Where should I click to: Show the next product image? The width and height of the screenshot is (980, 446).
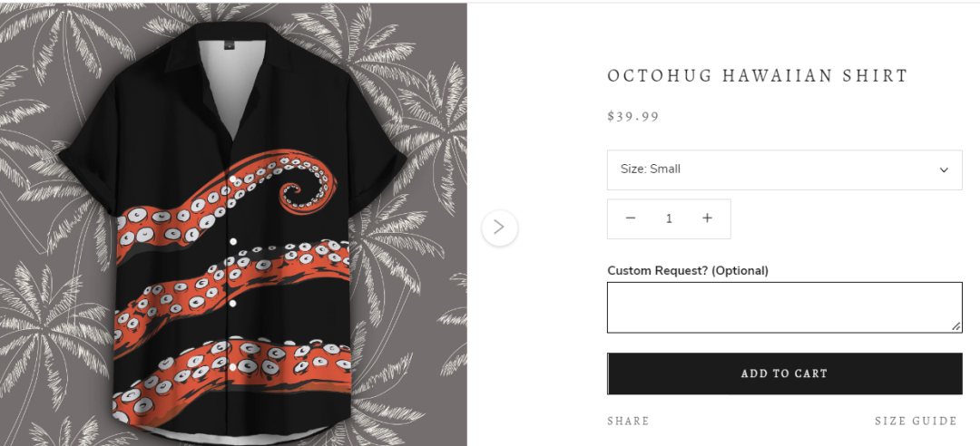499,228
